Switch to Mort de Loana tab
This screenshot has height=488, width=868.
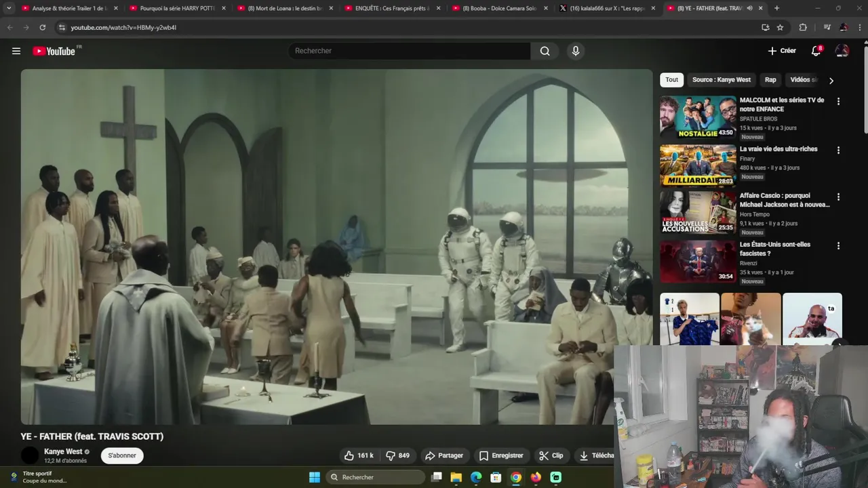[285, 8]
